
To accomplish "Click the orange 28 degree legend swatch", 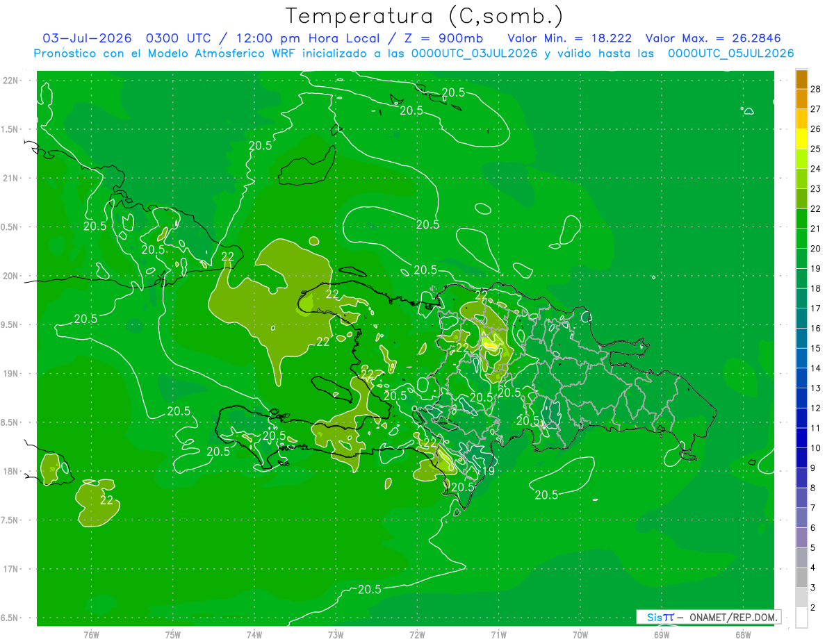I will pos(801,79).
